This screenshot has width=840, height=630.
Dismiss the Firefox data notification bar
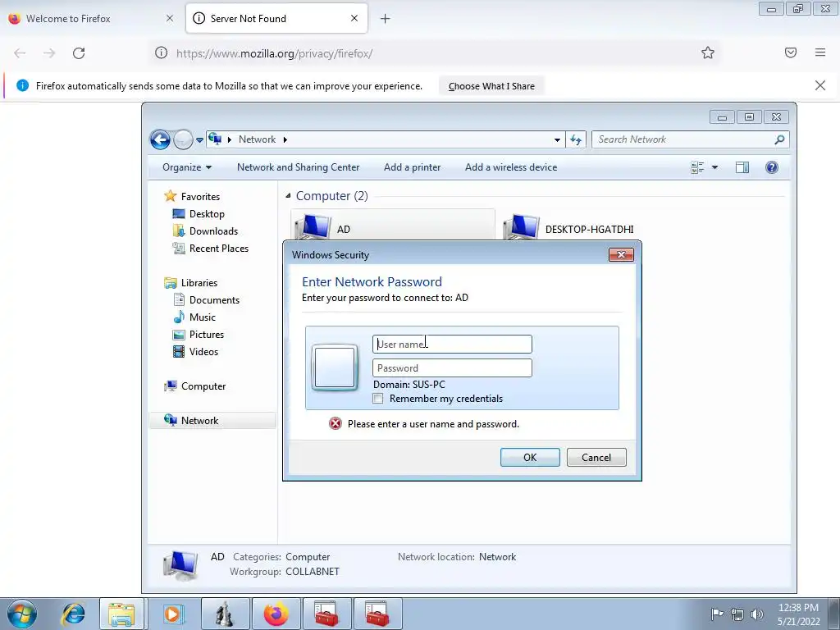(x=820, y=85)
